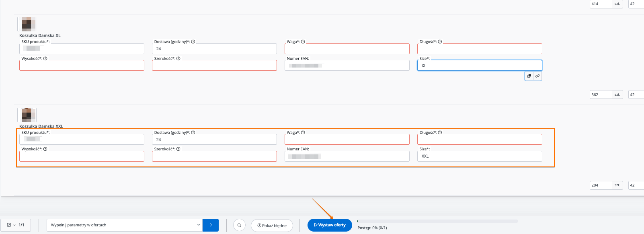
Task: Click the Postęp progress bar
Action: [x=437, y=221]
